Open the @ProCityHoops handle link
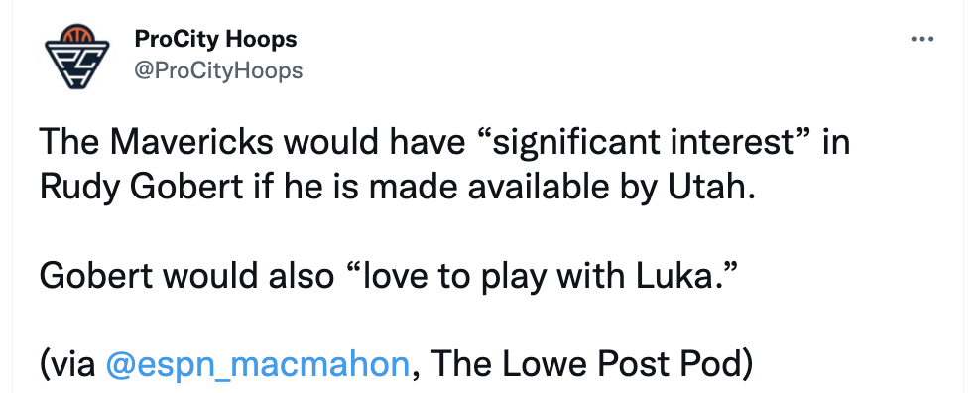 click(218, 70)
